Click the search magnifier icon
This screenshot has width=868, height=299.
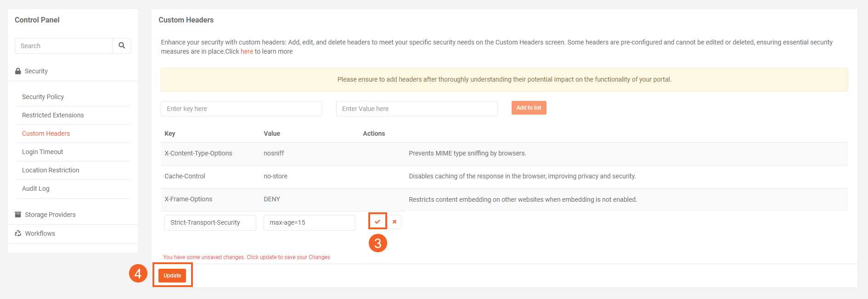coord(122,45)
